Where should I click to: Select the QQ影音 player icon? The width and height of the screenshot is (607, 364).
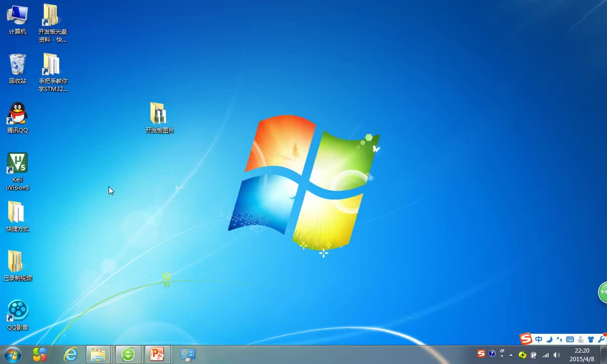[x=18, y=315]
